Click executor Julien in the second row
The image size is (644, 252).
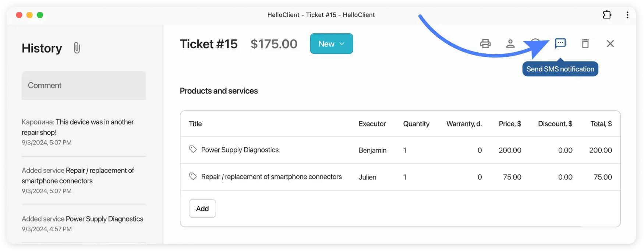tap(367, 177)
